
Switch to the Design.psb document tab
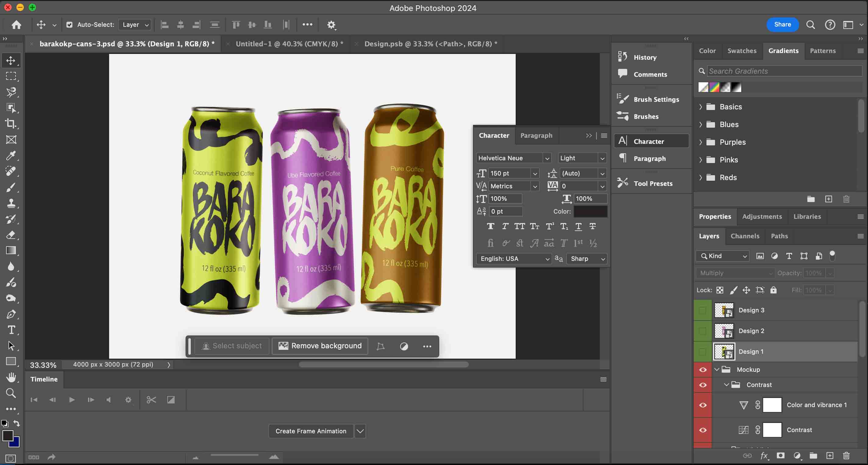coord(430,44)
